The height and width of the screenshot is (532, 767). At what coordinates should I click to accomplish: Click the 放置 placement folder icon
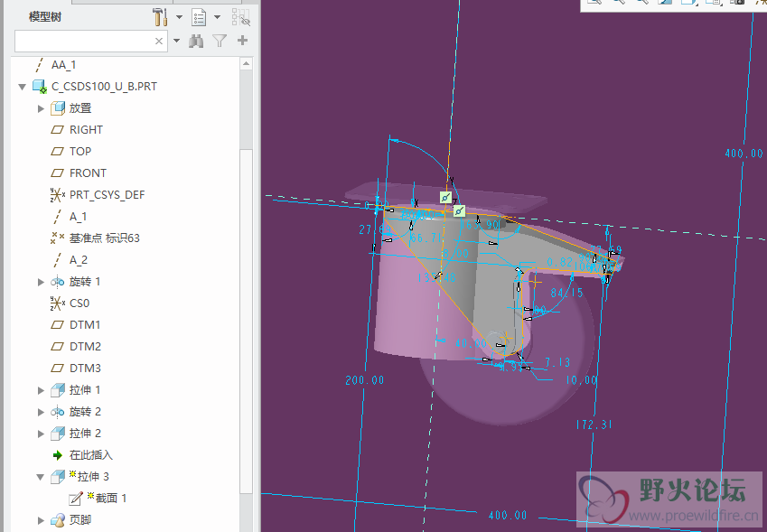click(x=58, y=108)
